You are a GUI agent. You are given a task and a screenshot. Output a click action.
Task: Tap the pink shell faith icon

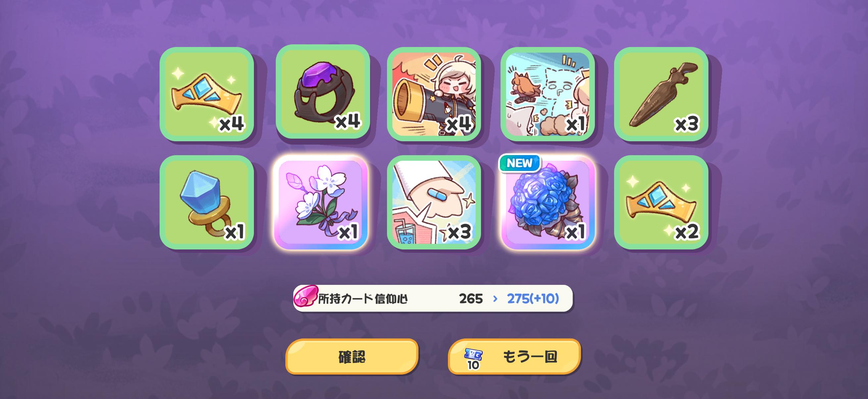point(306,296)
